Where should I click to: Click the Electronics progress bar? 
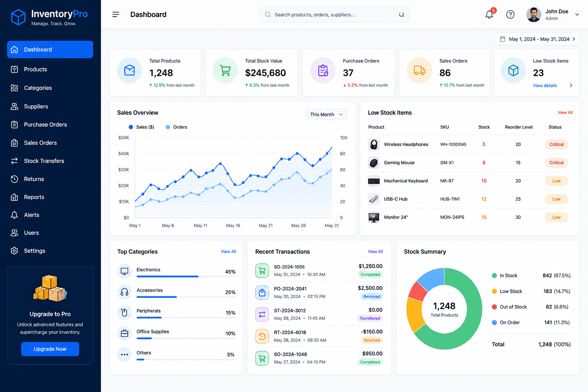[186, 276]
